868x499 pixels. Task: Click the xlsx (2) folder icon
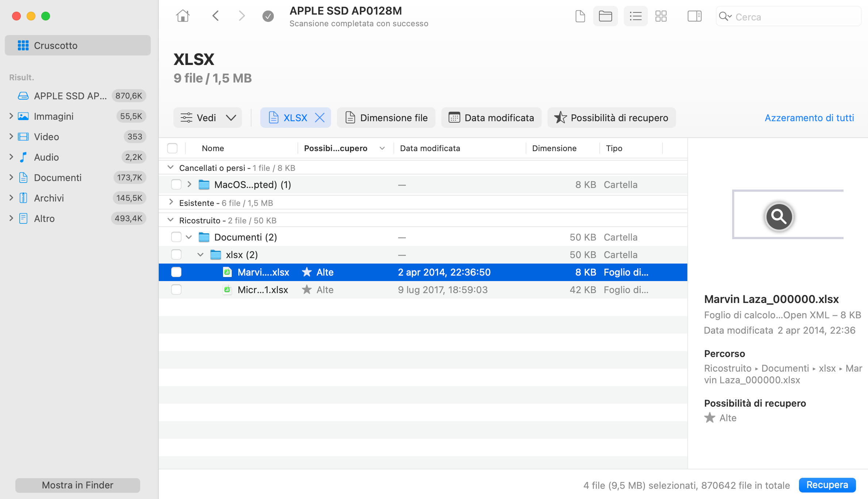coord(216,254)
